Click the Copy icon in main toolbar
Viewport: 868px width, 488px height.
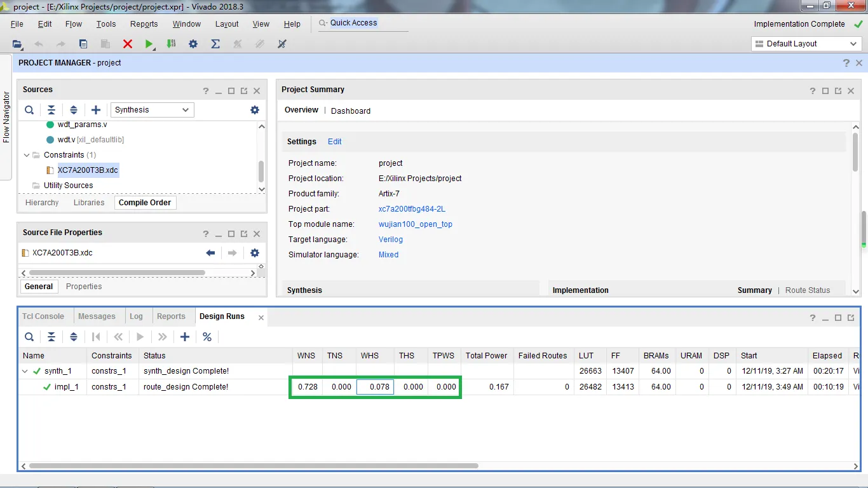coord(83,44)
